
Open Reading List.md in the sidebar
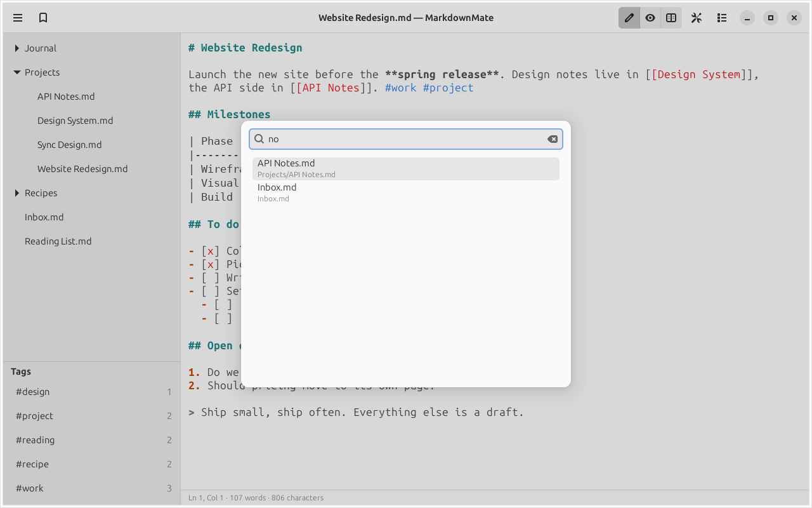point(92,241)
